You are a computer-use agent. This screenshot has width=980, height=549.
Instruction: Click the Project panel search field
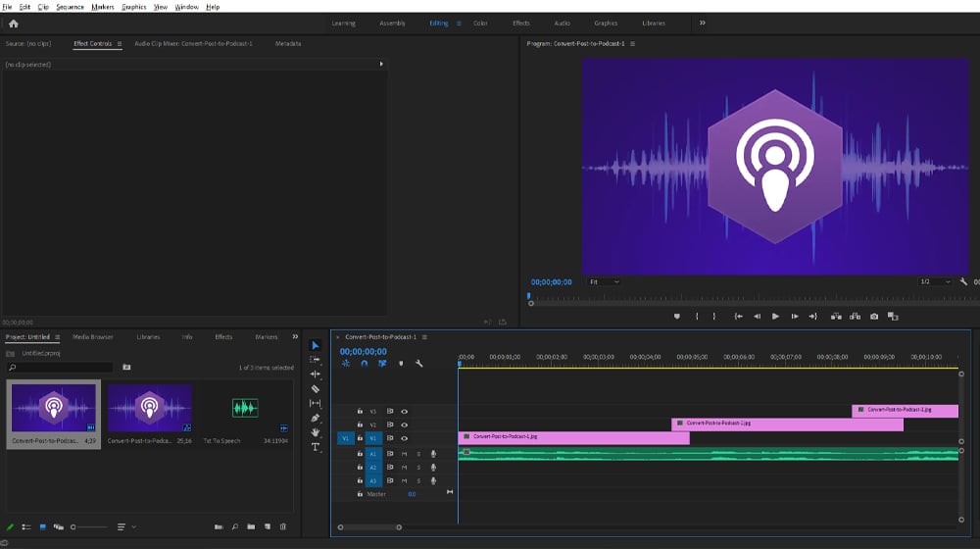60,368
